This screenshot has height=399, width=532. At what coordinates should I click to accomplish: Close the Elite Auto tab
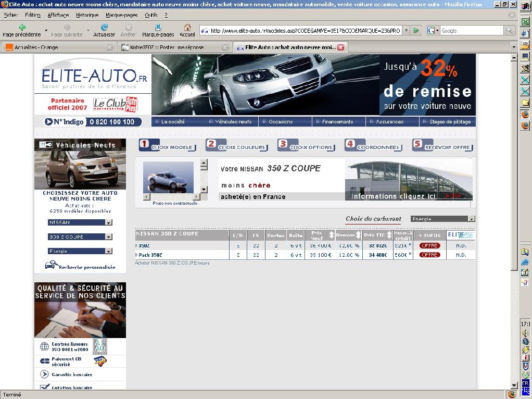pos(340,47)
